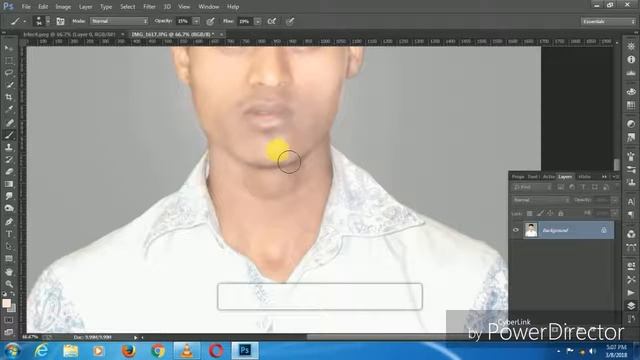
Task: Toggle pressure for opacity
Action: 210,21
